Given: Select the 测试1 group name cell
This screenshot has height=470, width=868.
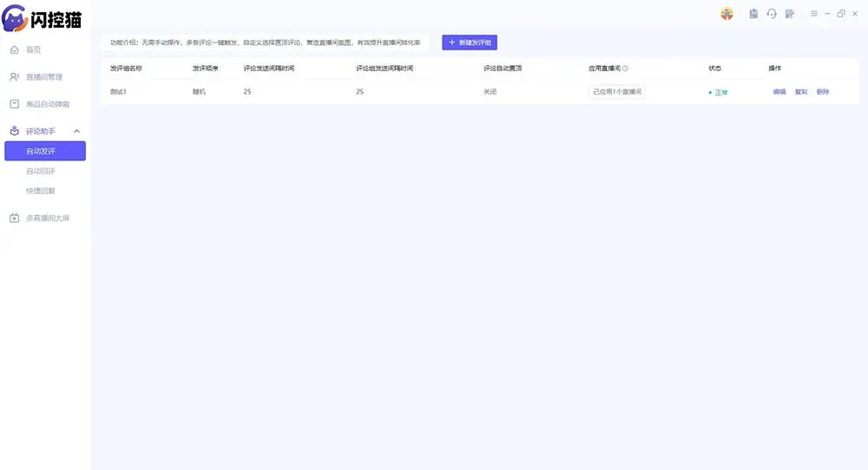Looking at the screenshot, I should pos(118,92).
